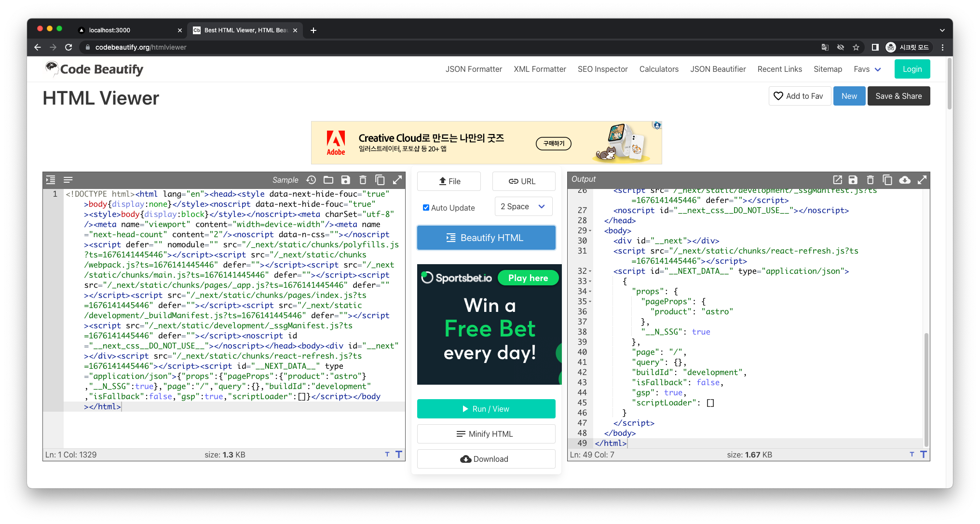This screenshot has height=524, width=980.
Task: Open file folder icon in input editor
Action: 328,180
